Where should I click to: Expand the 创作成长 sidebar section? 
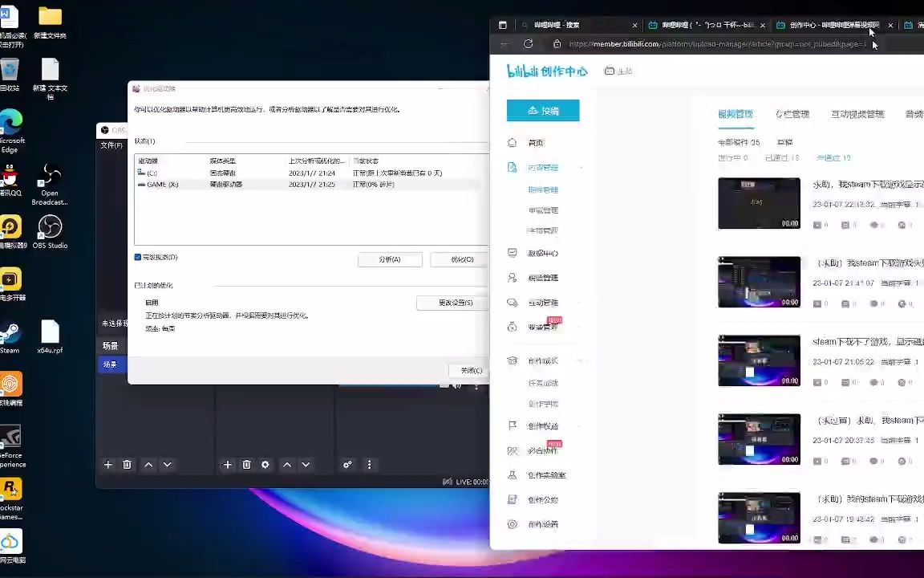[542, 360]
